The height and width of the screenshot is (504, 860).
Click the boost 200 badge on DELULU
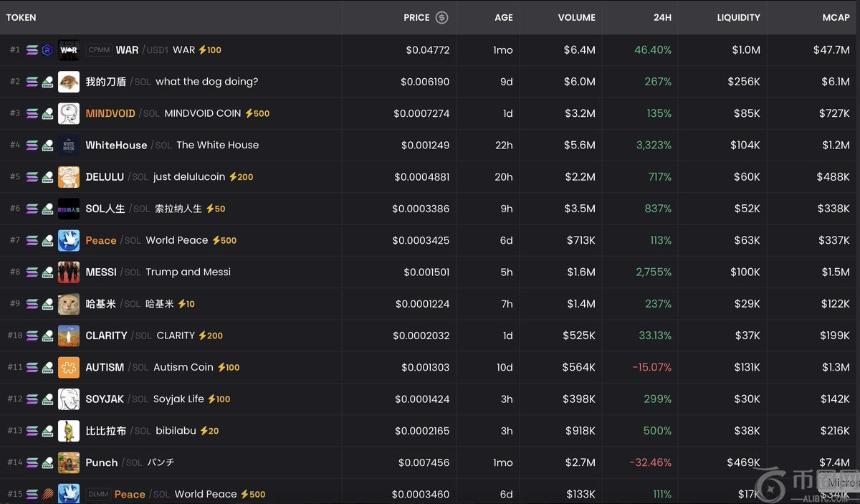241,177
